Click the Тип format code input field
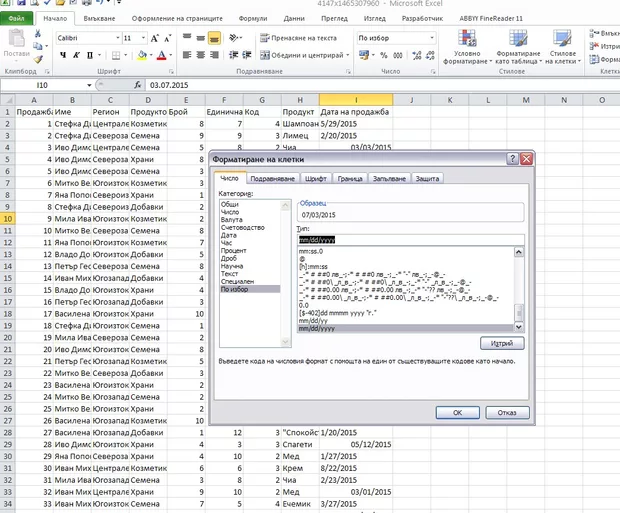The height and width of the screenshot is (513, 620). pyautogui.click(x=410, y=240)
